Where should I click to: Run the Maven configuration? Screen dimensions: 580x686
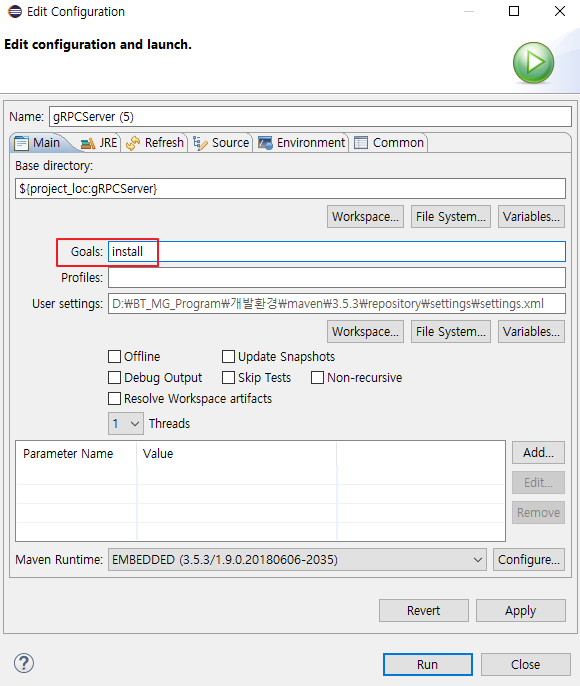click(x=427, y=665)
